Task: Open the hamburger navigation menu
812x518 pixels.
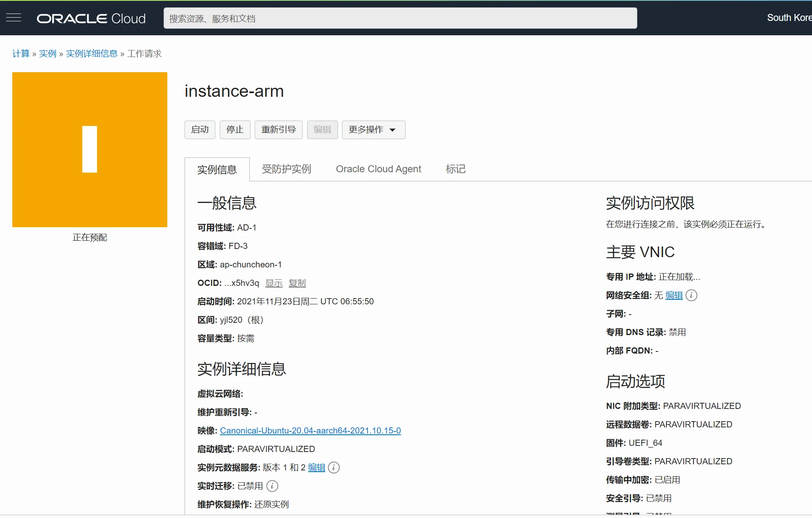Action: point(14,18)
